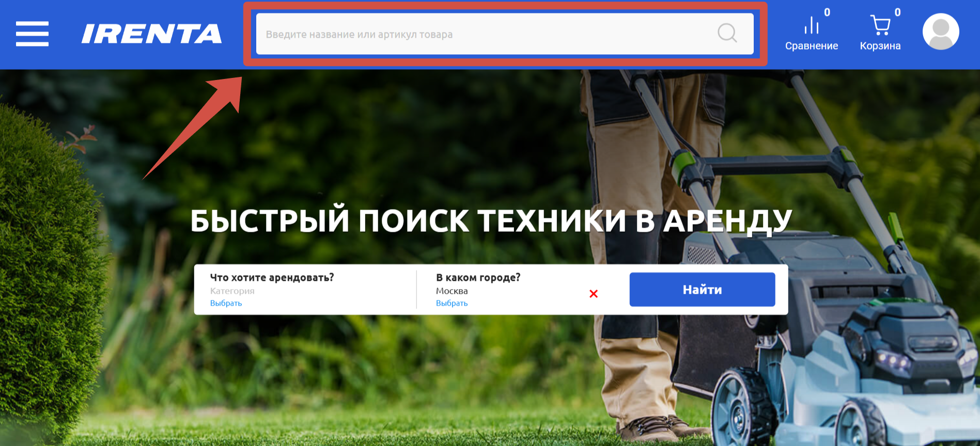Open the shopping cart icon
This screenshot has width=980, height=446.
880,25
